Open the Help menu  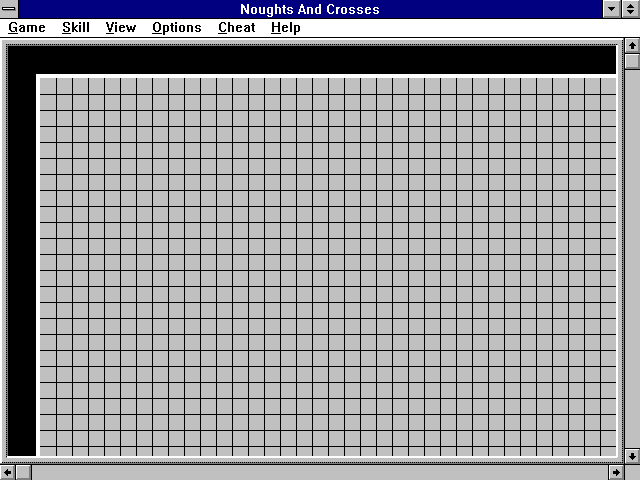[x=285, y=28]
